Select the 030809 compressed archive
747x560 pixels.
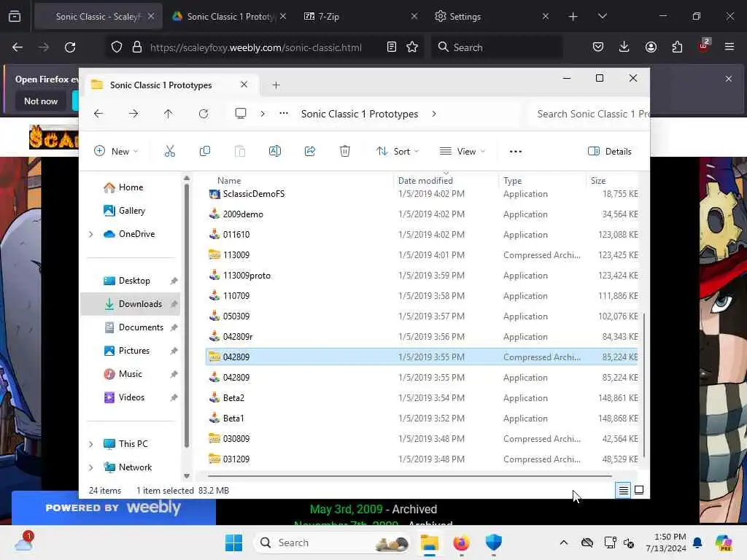[x=422, y=438]
